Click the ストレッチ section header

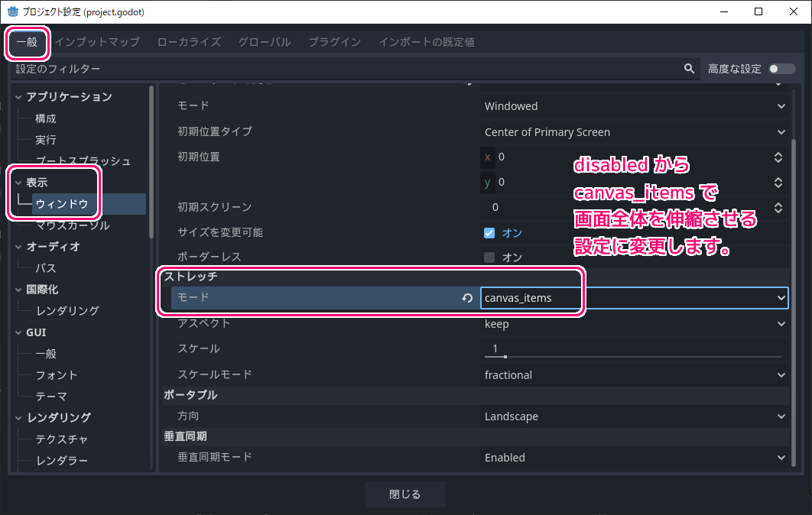[190, 277]
